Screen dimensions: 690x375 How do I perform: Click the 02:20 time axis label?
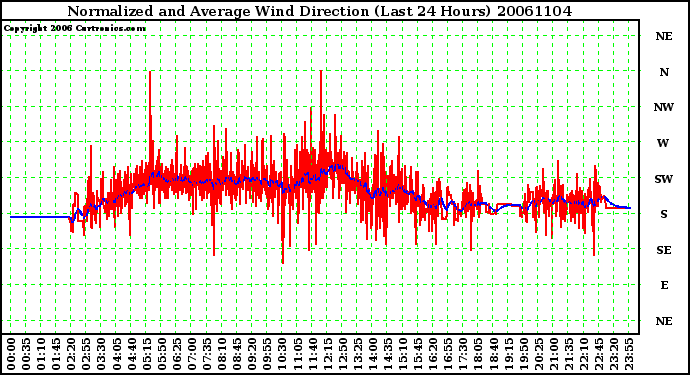(x=71, y=354)
